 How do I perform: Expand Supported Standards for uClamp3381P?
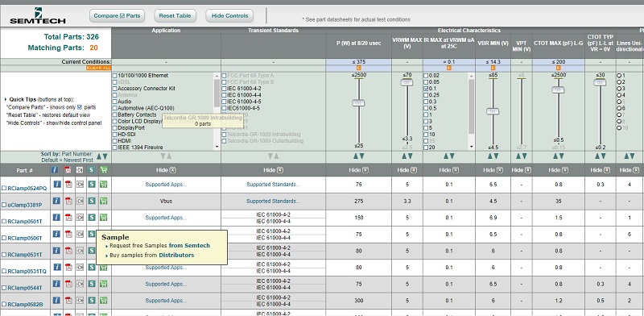click(x=273, y=202)
